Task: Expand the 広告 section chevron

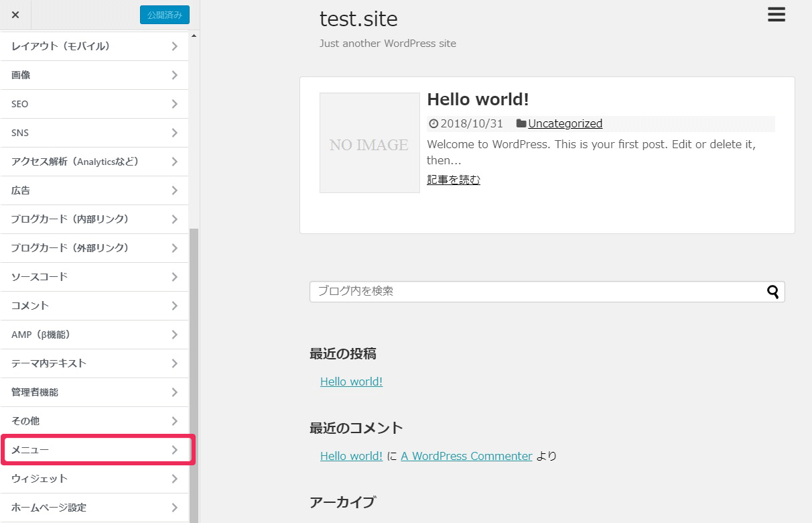Action: coord(174,190)
